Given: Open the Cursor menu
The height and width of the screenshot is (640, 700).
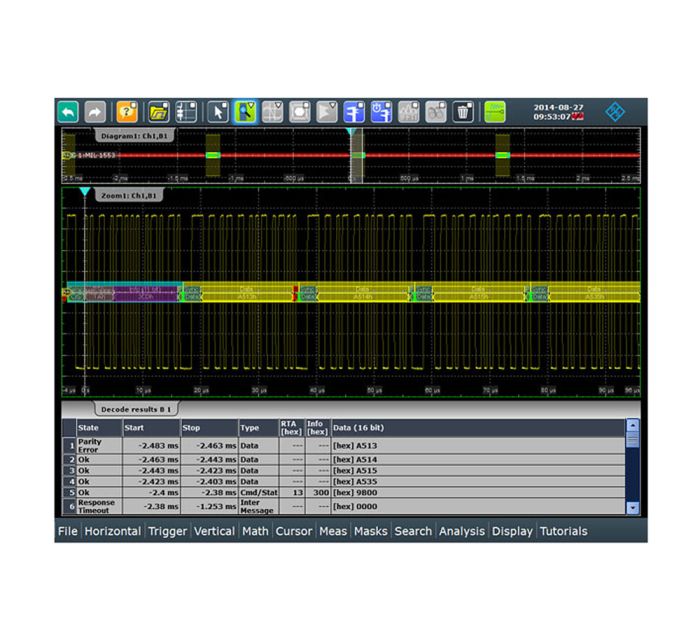Looking at the screenshot, I should 294,531.
